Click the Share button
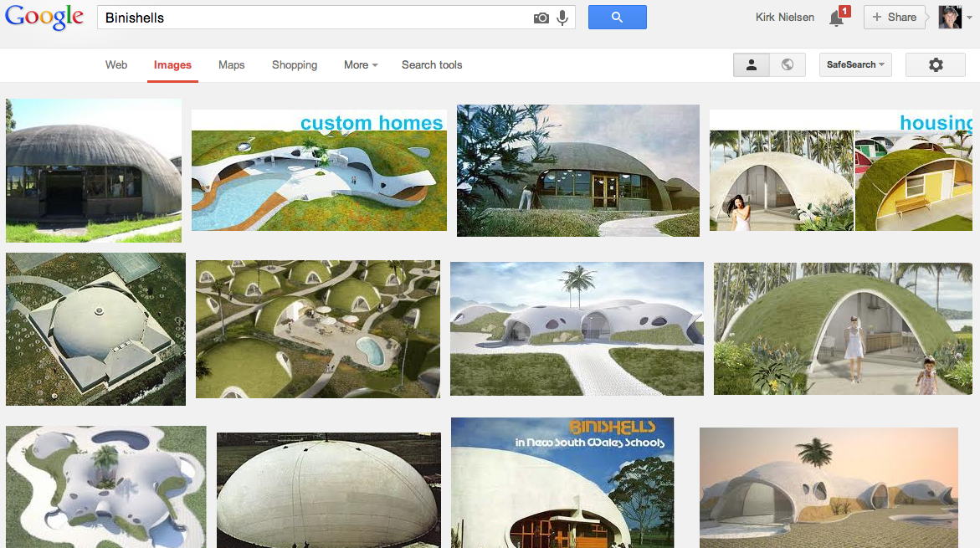The height and width of the screenshot is (548, 980). pos(895,18)
